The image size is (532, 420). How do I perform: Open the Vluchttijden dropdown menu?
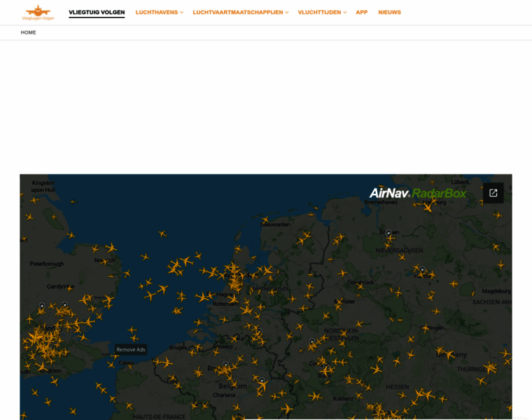(x=322, y=13)
